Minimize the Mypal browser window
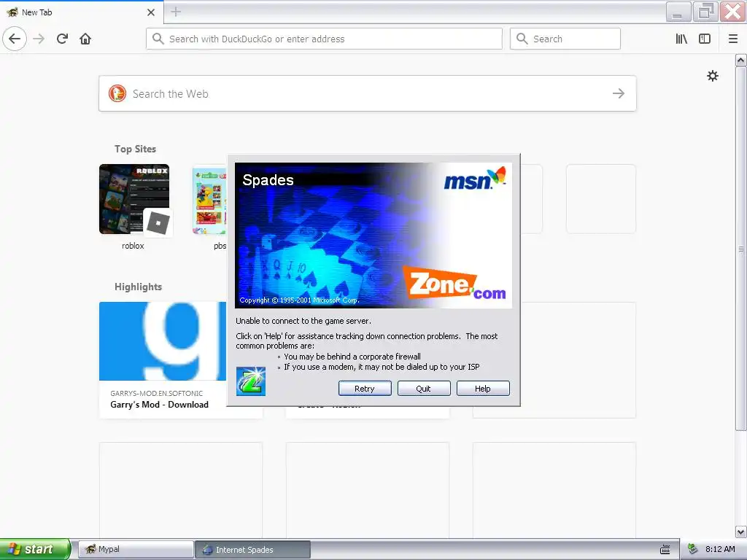This screenshot has height=560, width=747. click(x=678, y=12)
